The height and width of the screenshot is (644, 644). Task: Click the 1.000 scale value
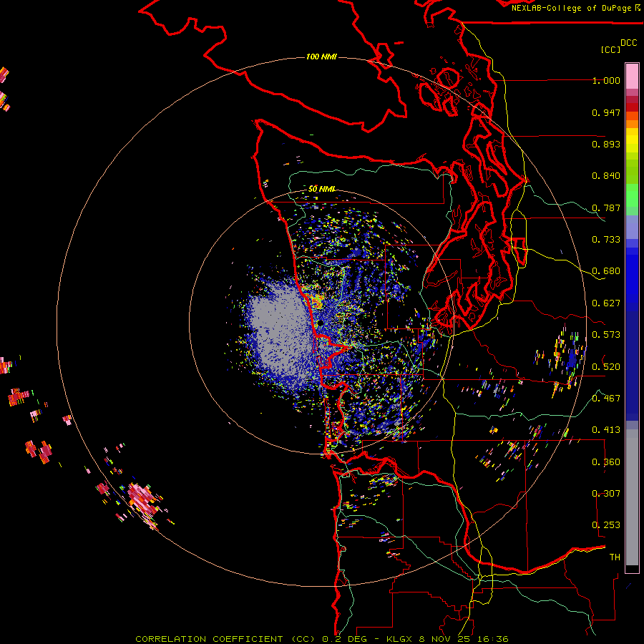(x=606, y=80)
